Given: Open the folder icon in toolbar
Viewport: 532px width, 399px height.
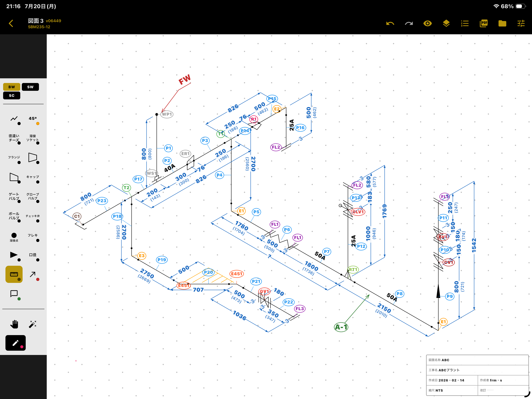Looking at the screenshot, I should (502, 23).
